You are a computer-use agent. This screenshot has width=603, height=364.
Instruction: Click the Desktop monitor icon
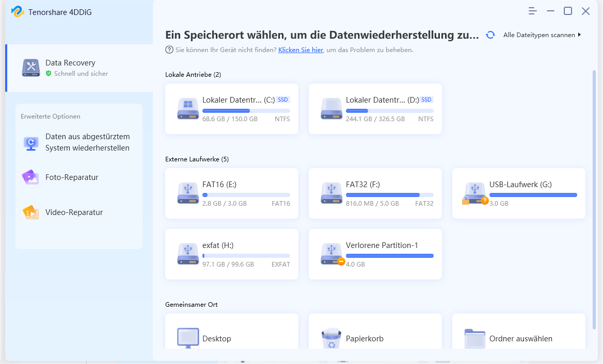point(188,338)
